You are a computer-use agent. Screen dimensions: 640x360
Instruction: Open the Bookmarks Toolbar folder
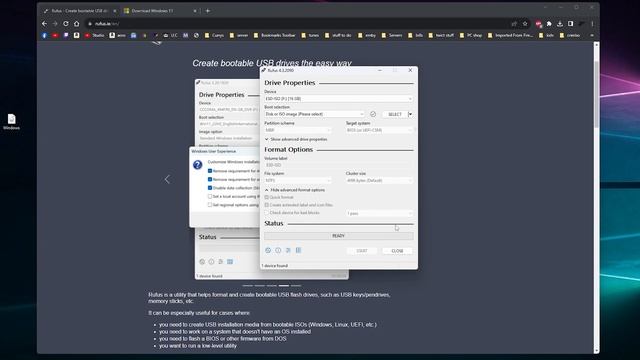coord(274,36)
